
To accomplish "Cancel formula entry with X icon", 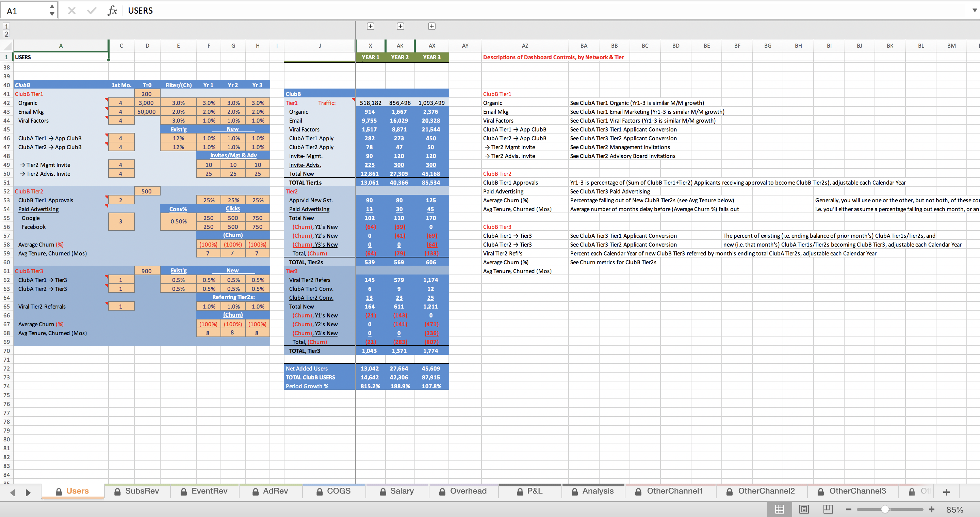I will point(71,11).
